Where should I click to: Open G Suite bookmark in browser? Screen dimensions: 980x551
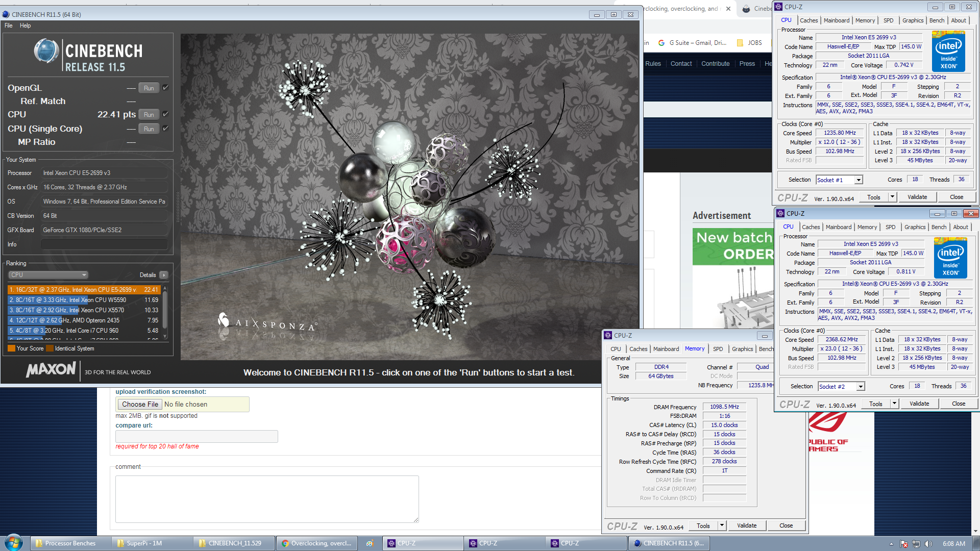click(x=692, y=43)
